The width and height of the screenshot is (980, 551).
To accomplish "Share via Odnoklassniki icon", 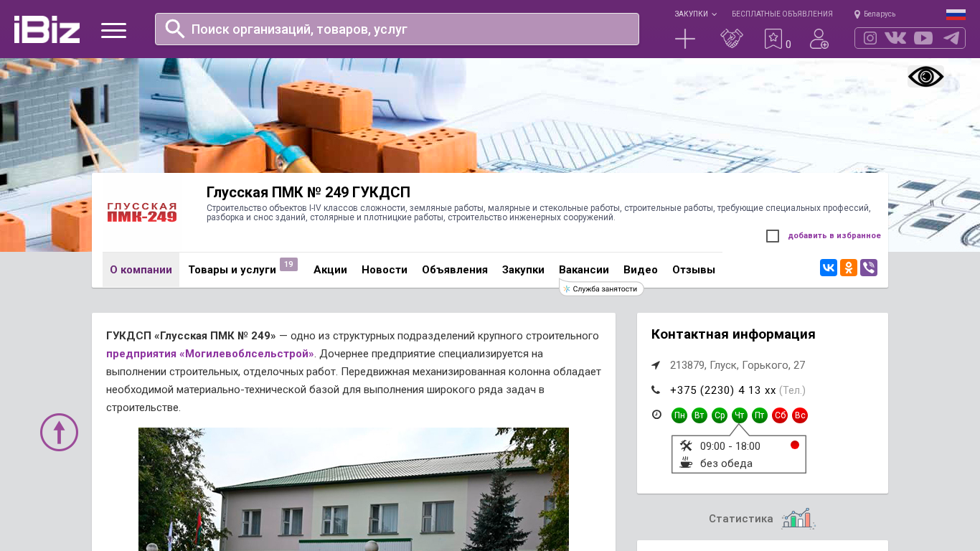I will (849, 268).
